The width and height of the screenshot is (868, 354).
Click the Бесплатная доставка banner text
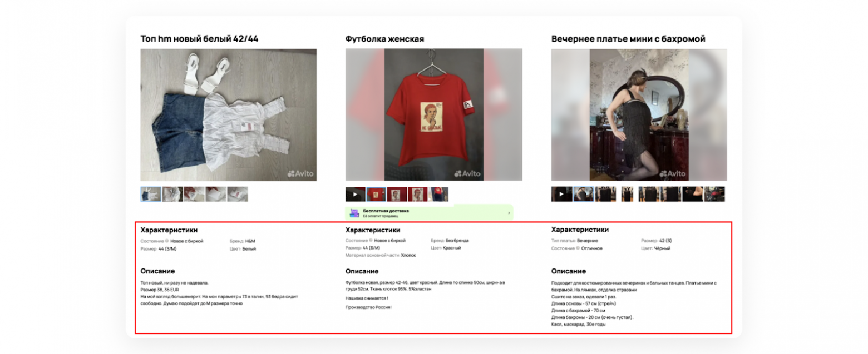pyautogui.click(x=386, y=211)
